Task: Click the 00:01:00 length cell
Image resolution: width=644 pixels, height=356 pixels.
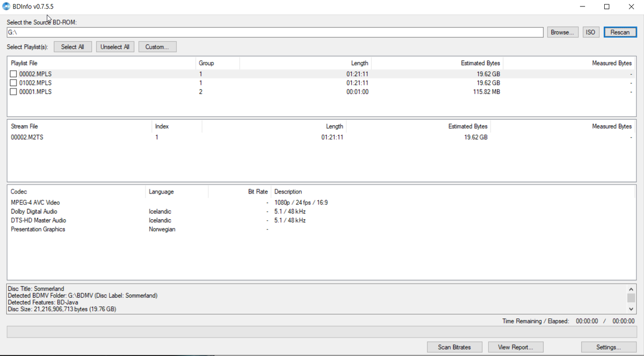Action: [357, 92]
